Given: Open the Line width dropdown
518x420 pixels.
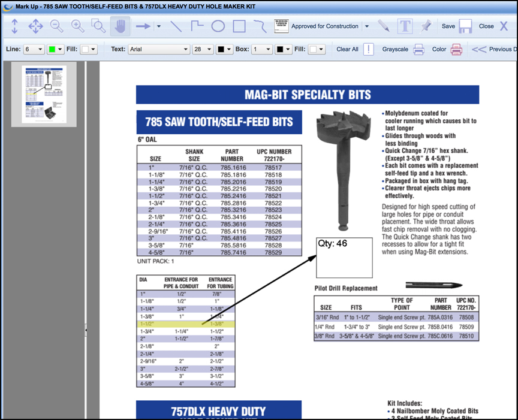Looking at the screenshot, I should 34,49.
